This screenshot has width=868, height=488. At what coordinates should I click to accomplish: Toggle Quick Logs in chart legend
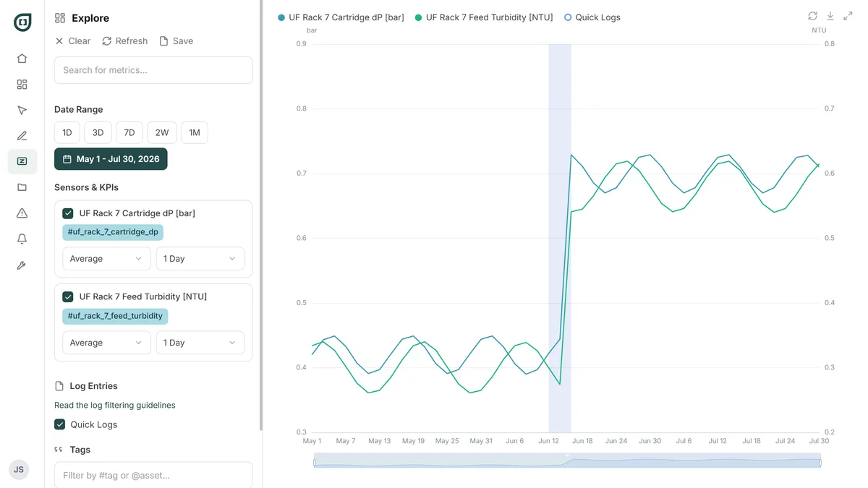(592, 17)
